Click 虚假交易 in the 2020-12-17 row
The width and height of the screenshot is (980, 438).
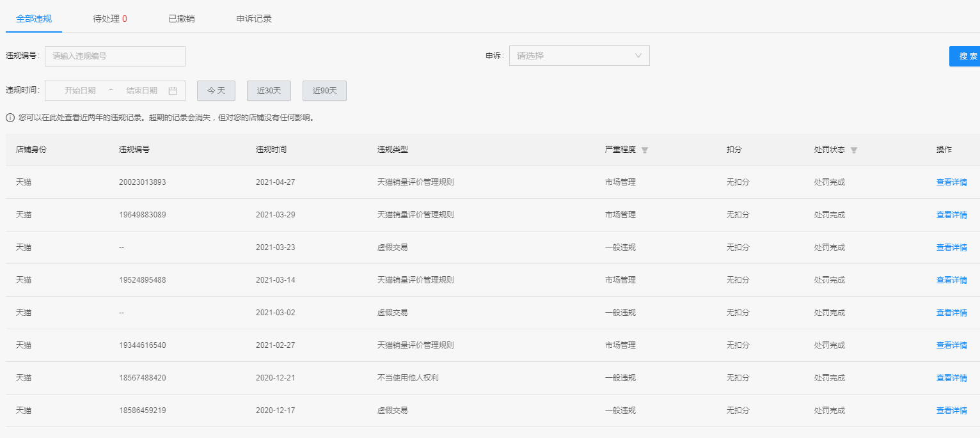393,411
